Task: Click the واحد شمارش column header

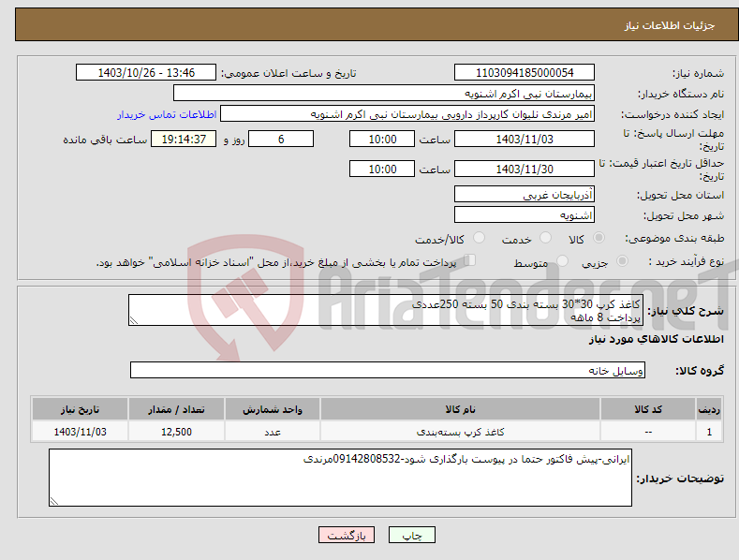Action: (273, 409)
